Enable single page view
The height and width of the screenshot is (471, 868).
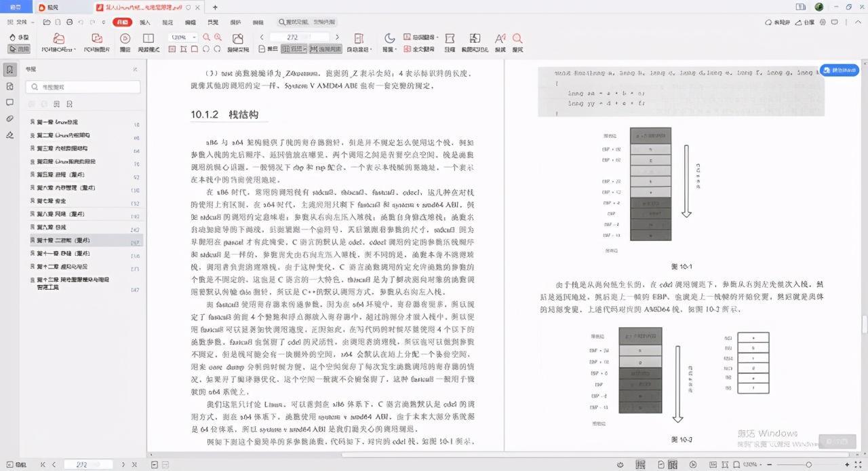pos(270,49)
